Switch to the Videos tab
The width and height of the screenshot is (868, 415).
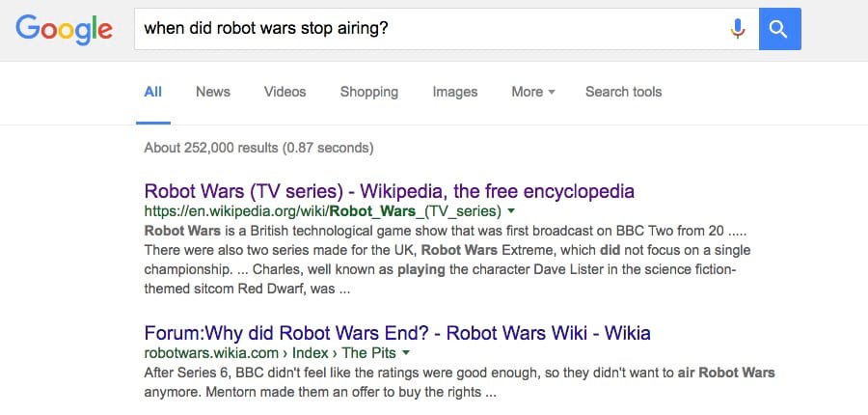[285, 92]
